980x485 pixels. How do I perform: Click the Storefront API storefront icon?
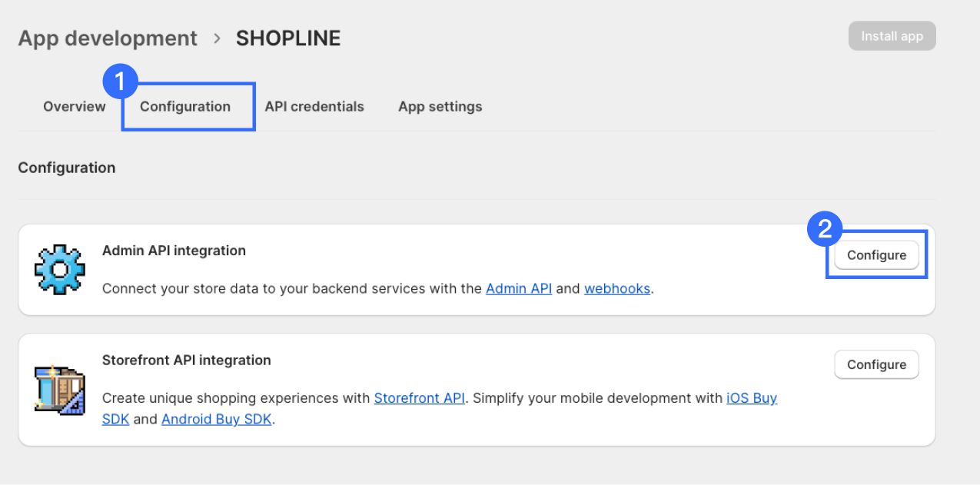(x=60, y=388)
